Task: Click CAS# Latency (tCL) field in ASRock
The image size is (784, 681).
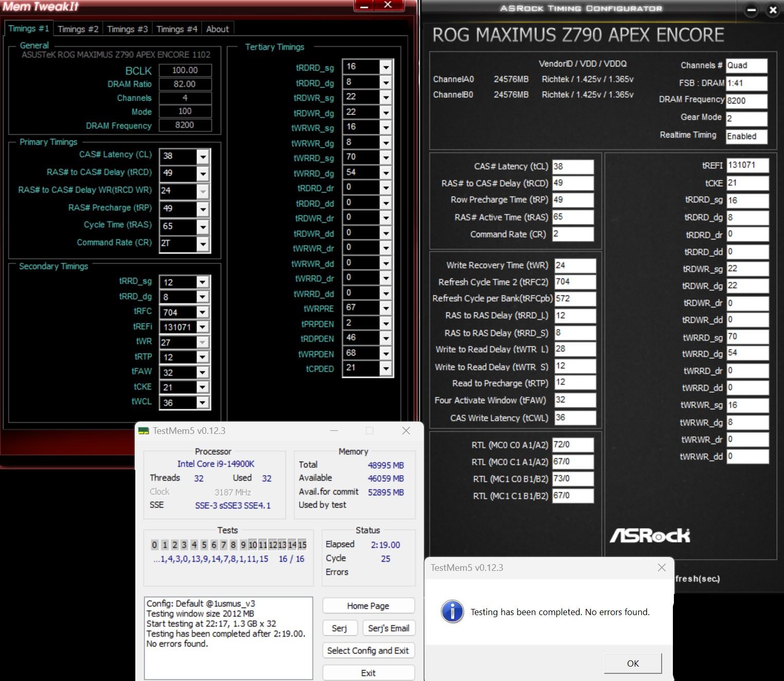Action: coord(573,166)
